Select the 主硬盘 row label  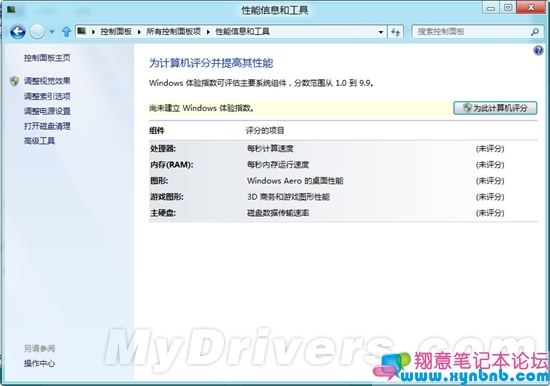163,213
